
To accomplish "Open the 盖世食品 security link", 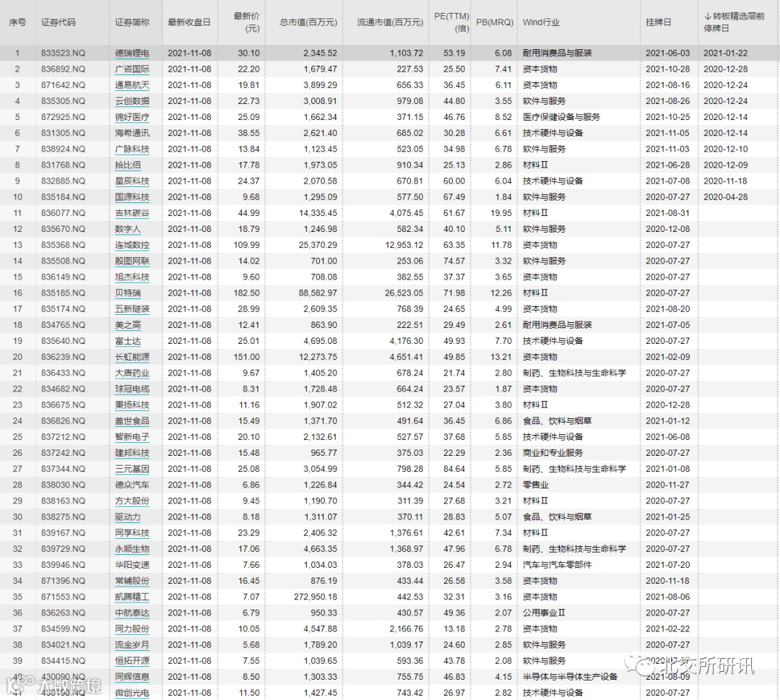I will coord(132,421).
